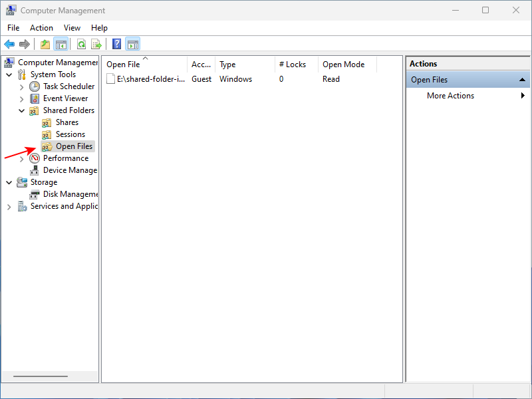The width and height of the screenshot is (532, 399).
Task: Click More Actions in Actions pane
Action: (451, 96)
